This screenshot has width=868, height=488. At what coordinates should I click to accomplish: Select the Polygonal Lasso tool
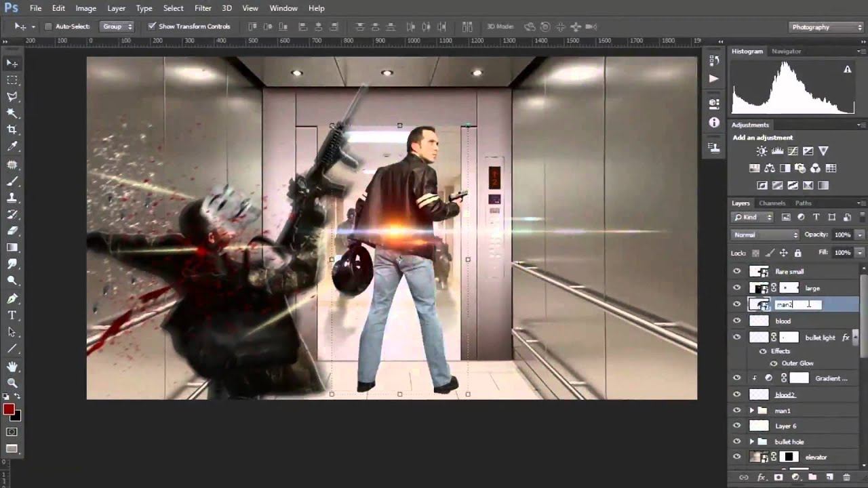coord(12,97)
